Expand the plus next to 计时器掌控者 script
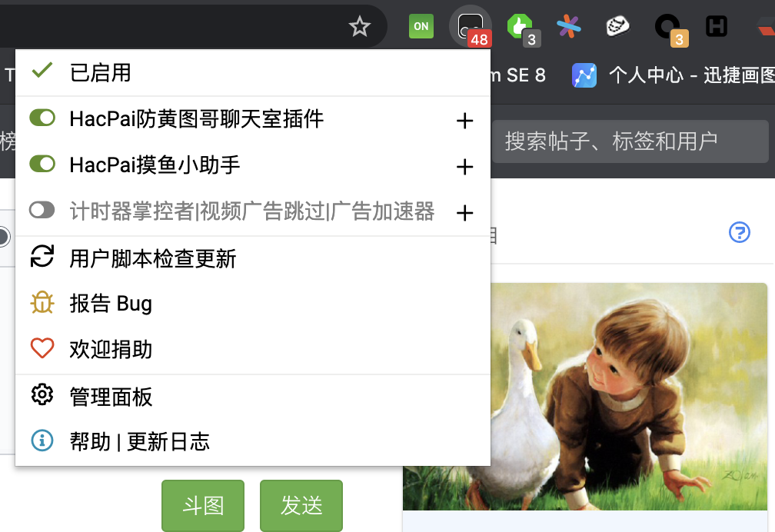The height and width of the screenshot is (532, 775). [464, 213]
